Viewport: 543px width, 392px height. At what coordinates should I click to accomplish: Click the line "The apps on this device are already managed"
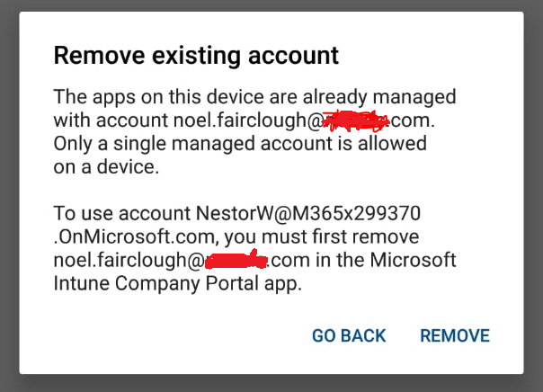[254, 96]
